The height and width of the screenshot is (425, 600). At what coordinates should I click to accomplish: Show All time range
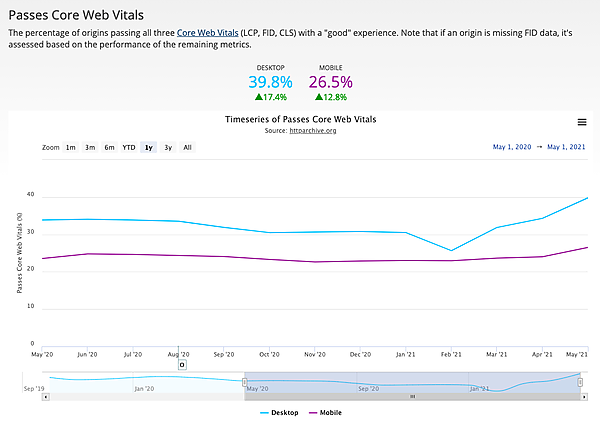pos(187,147)
